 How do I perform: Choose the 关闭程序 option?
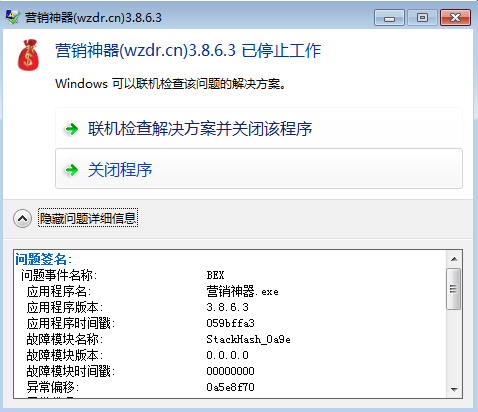point(259,169)
